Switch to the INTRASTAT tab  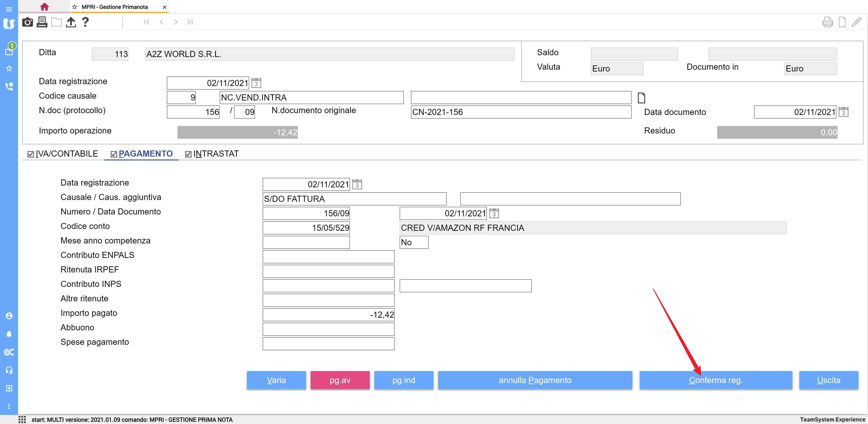[x=216, y=154]
